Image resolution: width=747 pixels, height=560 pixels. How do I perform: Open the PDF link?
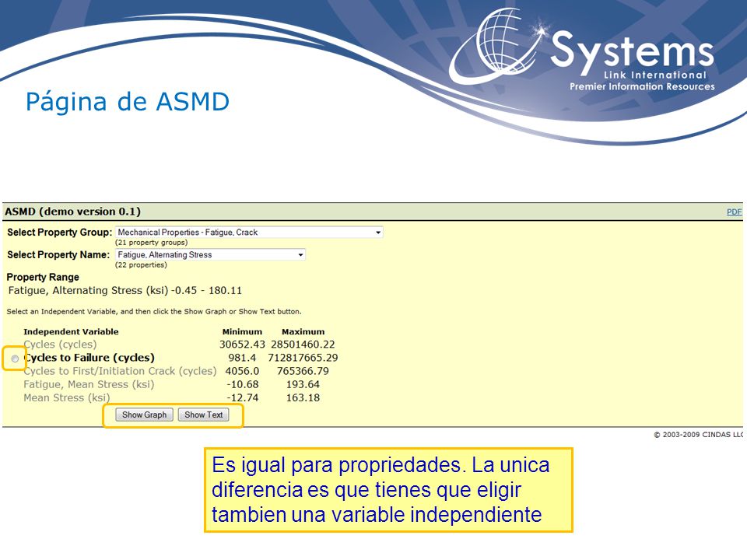pos(734,212)
